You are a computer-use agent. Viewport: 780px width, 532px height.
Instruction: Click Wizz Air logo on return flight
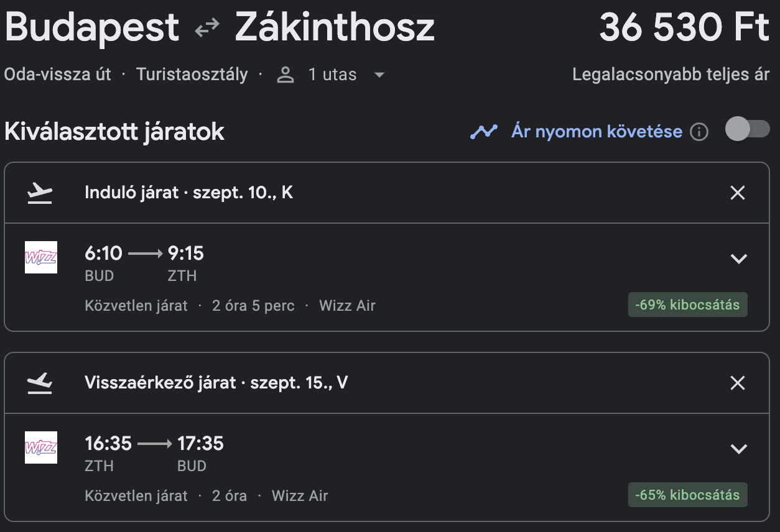[x=41, y=447]
